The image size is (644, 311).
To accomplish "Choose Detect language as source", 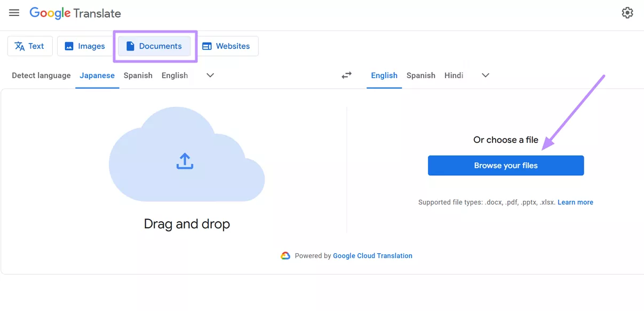I will tap(41, 75).
